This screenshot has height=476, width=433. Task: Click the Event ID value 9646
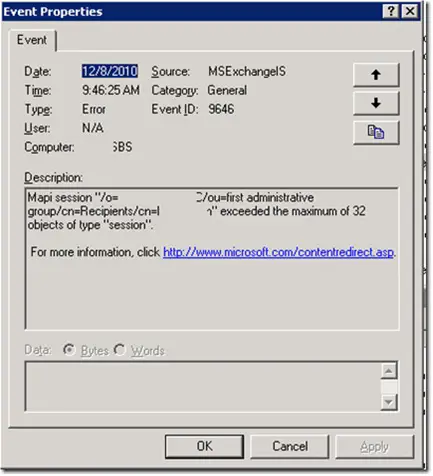click(221, 109)
